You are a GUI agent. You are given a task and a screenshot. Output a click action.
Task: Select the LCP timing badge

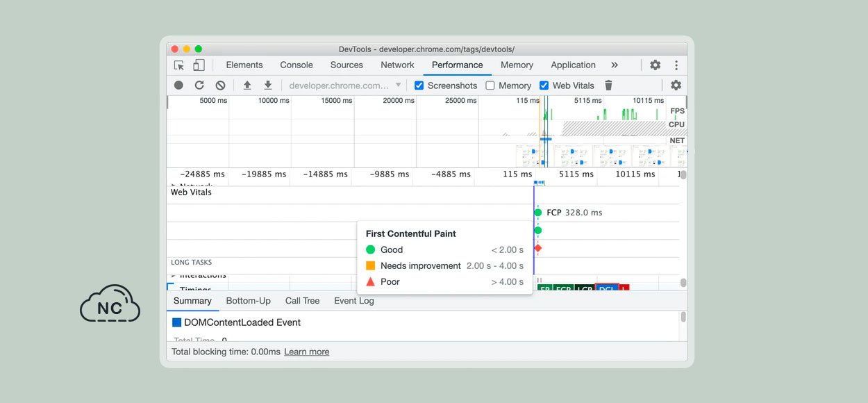(585, 288)
